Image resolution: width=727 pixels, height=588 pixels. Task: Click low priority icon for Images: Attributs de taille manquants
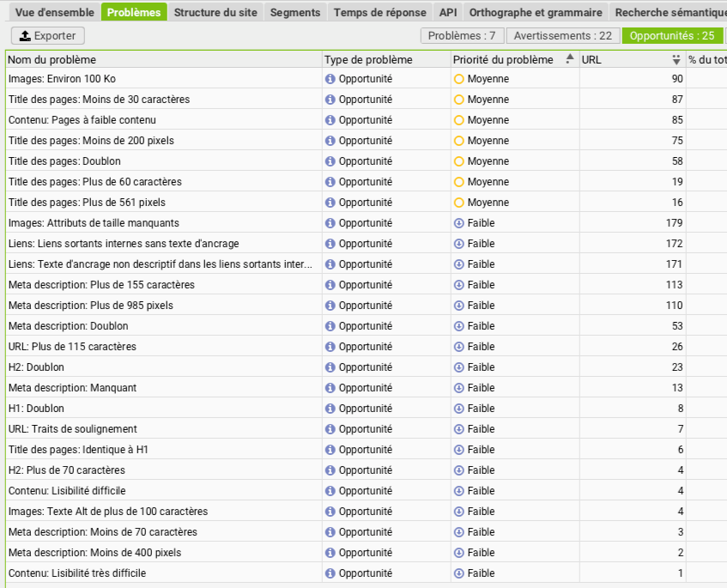pyautogui.click(x=458, y=223)
